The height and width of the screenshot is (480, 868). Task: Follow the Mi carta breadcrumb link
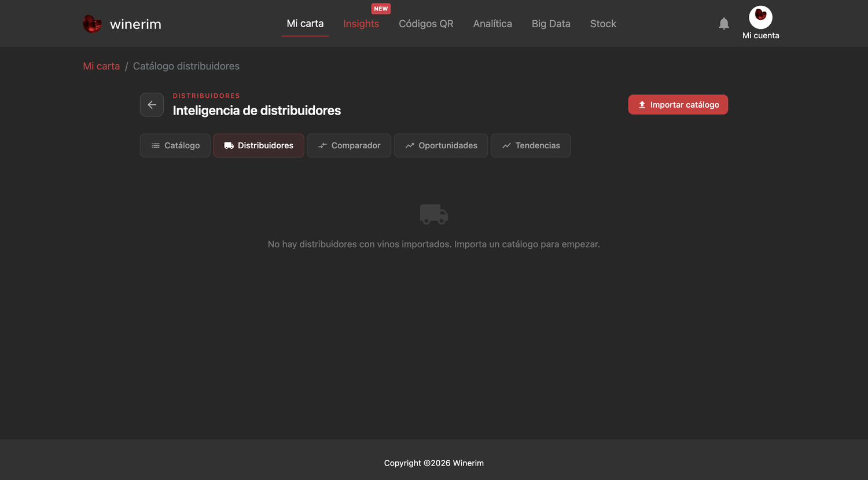click(101, 66)
